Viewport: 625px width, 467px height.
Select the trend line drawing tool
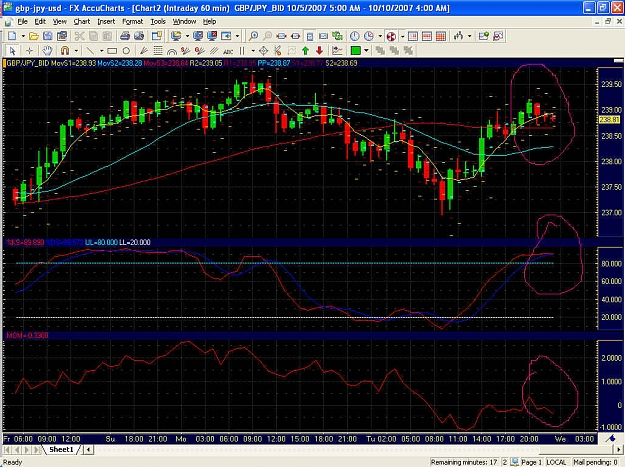(90, 51)
